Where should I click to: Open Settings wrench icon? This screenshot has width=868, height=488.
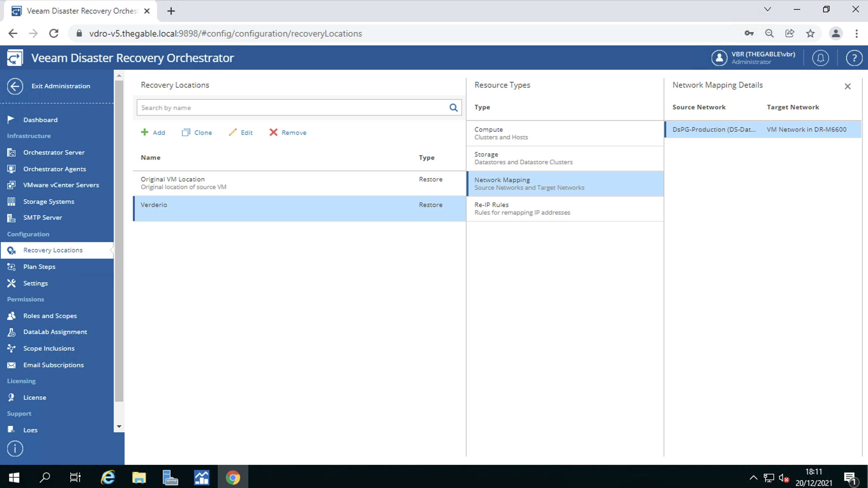point(11,283)
